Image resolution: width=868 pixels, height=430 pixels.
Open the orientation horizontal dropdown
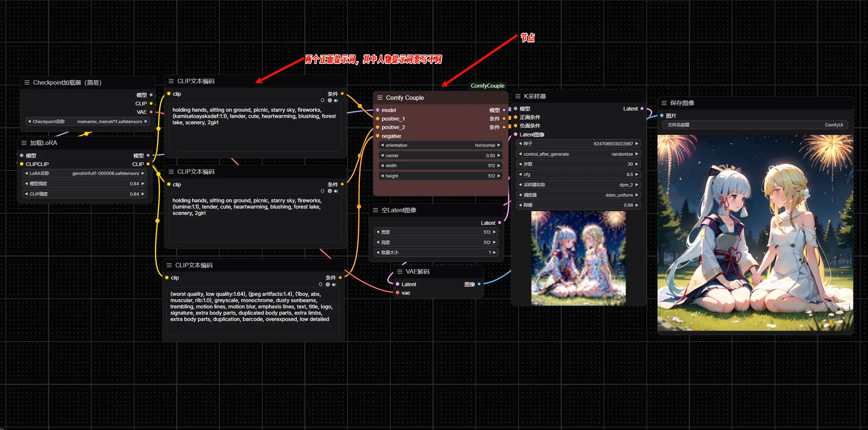(440, 145)
